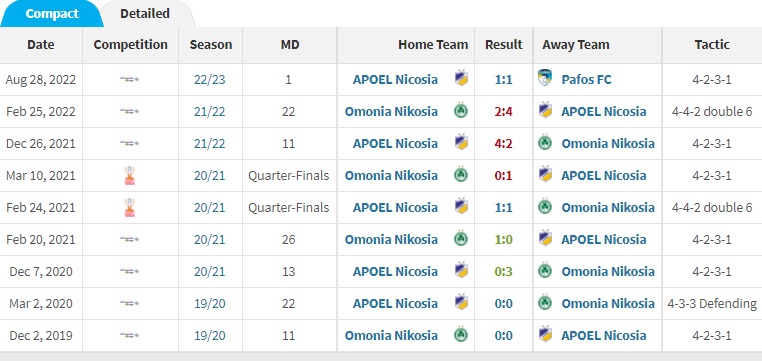Click the Date column header

tap(41, 45)
